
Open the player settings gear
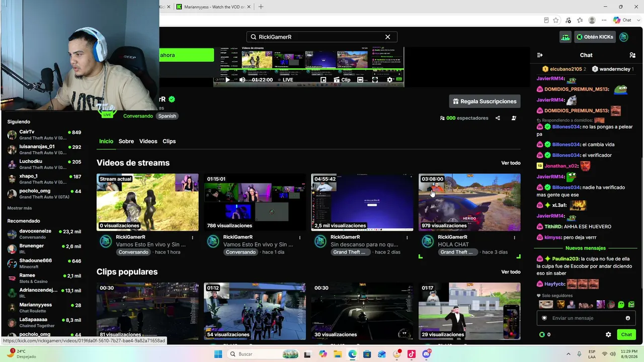click(389, 80)
